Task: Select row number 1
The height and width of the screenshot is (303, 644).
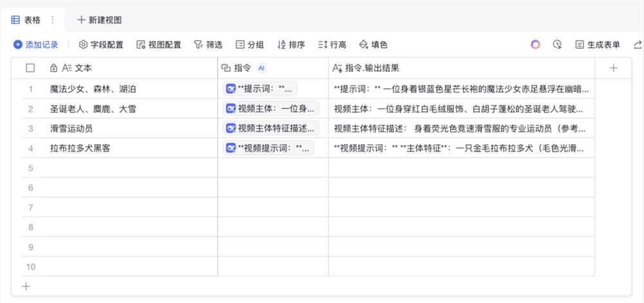Action: click(30, 89)
